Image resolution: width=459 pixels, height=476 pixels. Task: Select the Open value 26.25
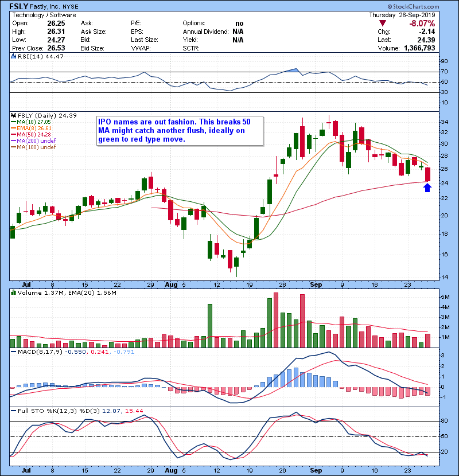pos(56,24)
